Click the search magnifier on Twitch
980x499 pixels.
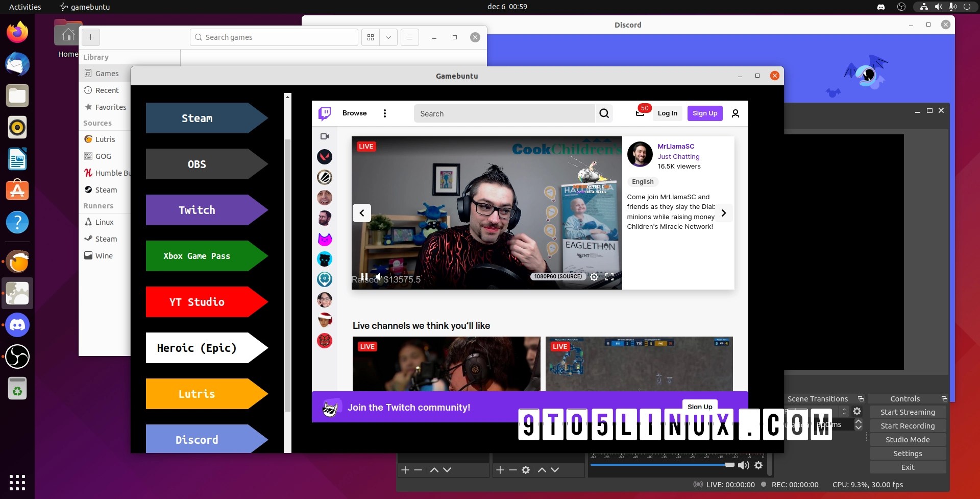click(604, 113)
